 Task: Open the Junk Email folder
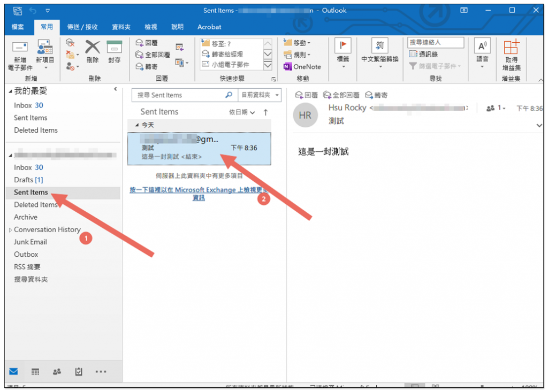[x=31, y=242]
